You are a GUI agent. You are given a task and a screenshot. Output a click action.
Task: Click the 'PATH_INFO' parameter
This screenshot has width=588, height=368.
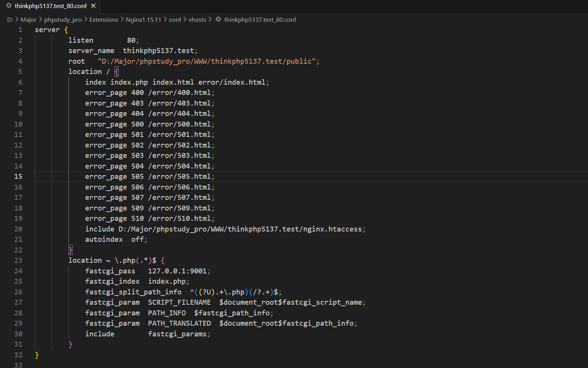tap(167, 313)
